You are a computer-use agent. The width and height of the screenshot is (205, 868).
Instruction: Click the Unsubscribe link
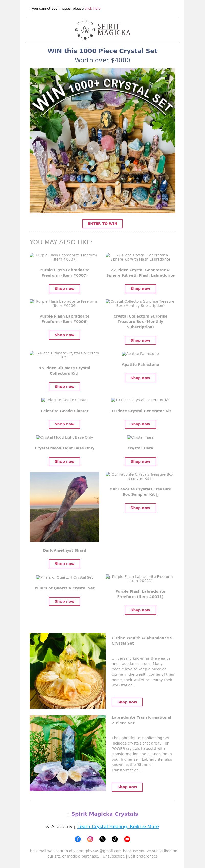coord(114,856)
